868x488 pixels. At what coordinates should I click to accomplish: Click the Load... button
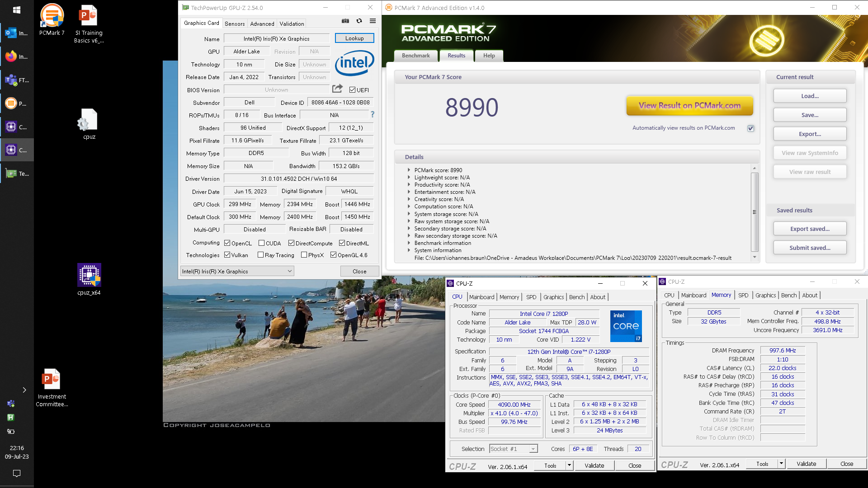pos(810,96)
